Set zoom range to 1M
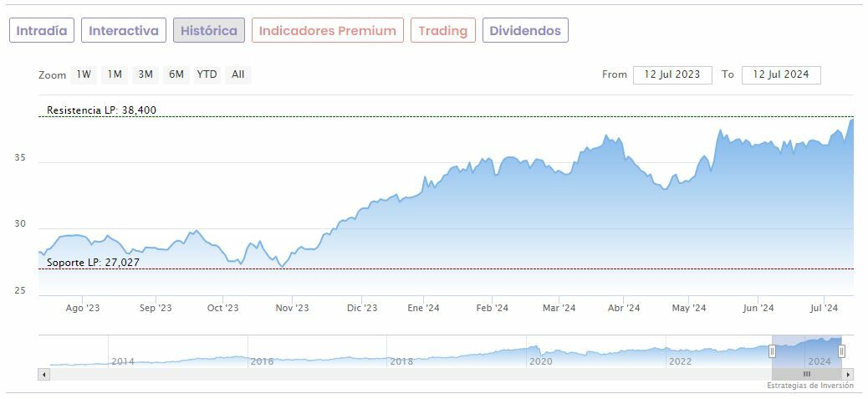Viewport: 868px width, 399px height. [115, 74]
